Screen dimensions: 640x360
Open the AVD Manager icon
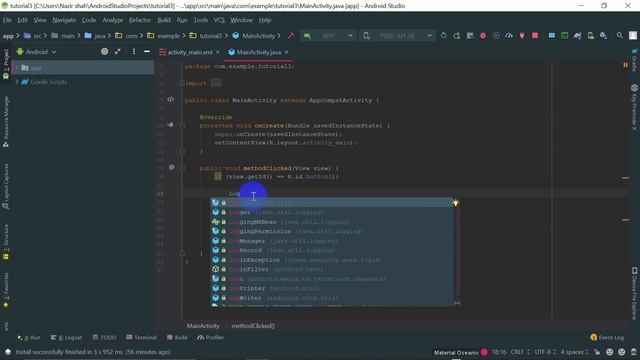click(591, 36)
